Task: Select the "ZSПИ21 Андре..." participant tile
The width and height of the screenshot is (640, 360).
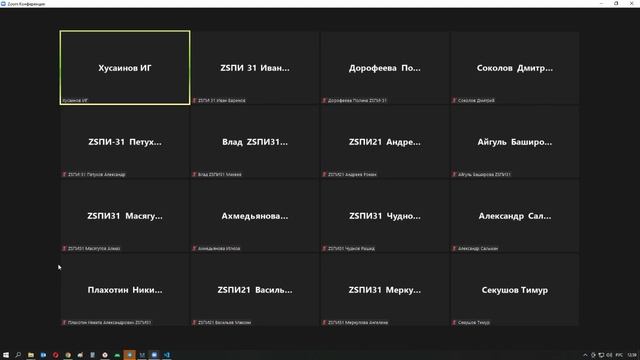Action: [x=384, y=142]
